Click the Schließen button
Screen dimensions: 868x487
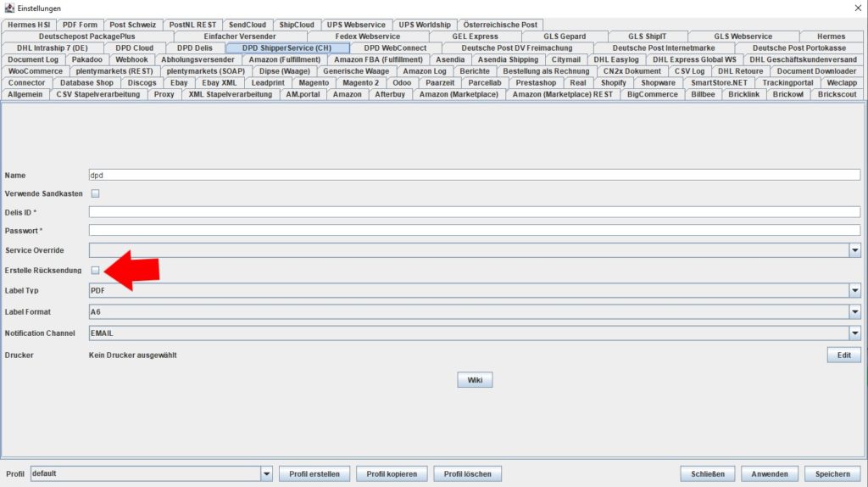click(x=708, y=473)
